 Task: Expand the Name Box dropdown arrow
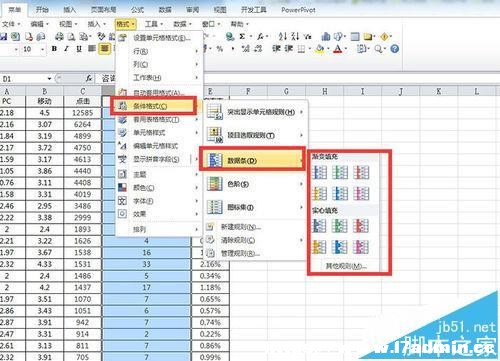pos(49,79)
